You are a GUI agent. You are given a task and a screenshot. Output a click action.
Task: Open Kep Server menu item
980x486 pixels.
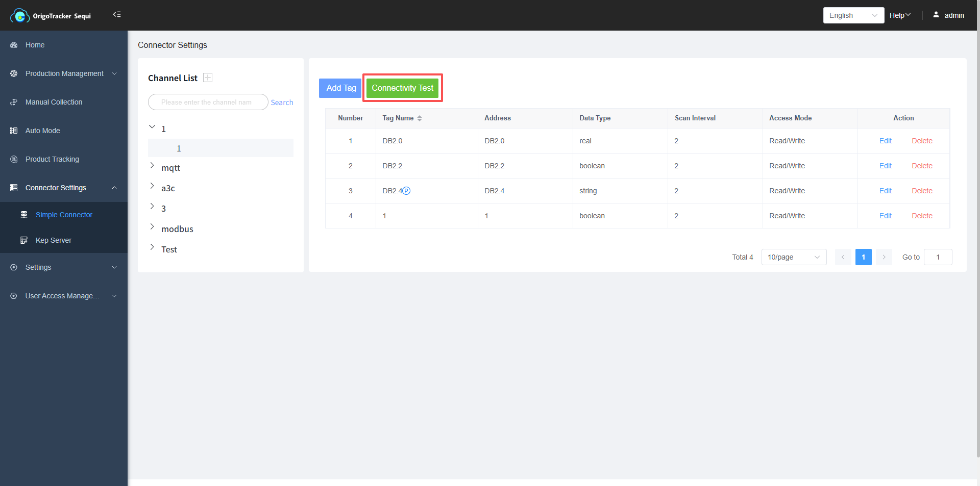(x=54, y=240)
